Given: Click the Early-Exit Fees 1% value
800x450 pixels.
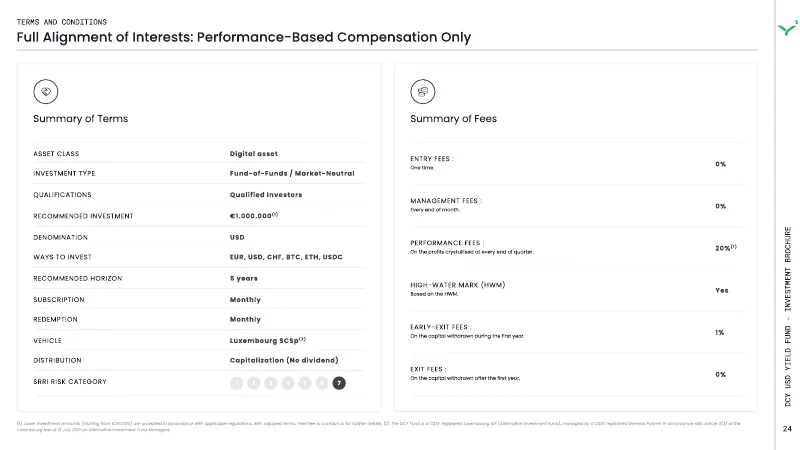Looking at the screenshot, I should pos(719,332).
